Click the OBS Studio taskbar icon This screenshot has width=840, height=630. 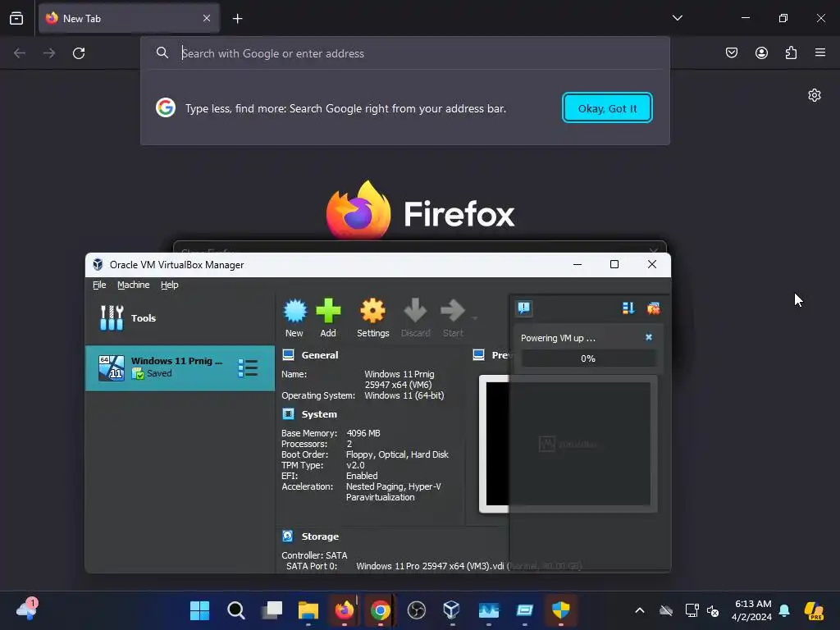click(x=416, y=610)
